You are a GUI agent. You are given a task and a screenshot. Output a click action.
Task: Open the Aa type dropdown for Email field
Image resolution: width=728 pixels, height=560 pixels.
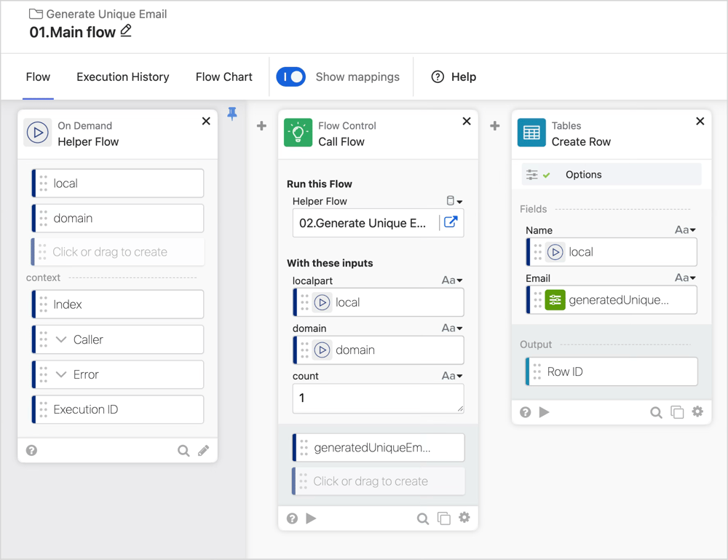pyautogui.click(x=685, y=278)
